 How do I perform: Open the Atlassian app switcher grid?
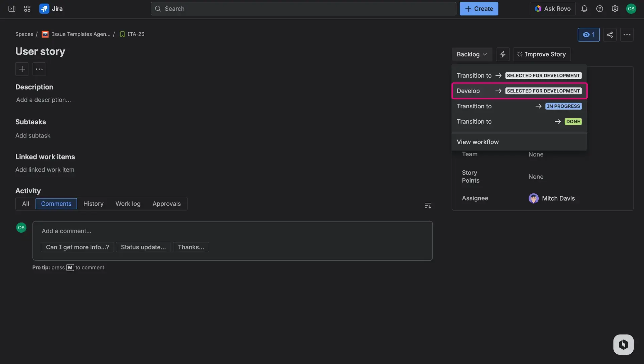click(27, 8)
